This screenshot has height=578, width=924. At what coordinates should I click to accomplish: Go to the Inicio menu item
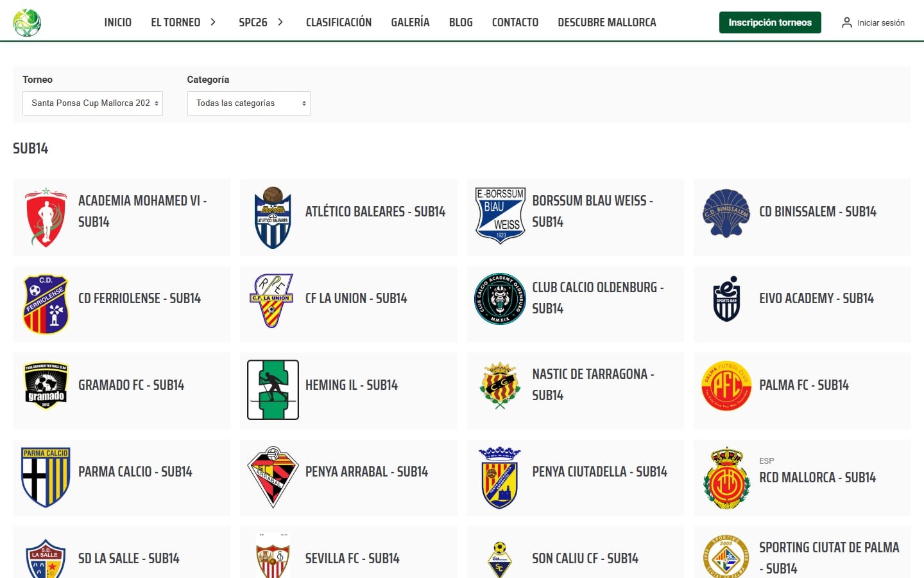tap(118, 22)
